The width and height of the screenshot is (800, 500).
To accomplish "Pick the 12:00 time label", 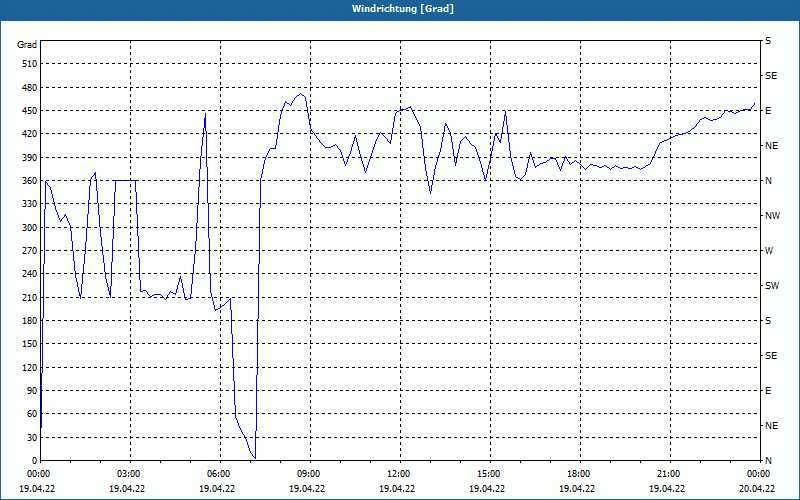I will 400,473.
